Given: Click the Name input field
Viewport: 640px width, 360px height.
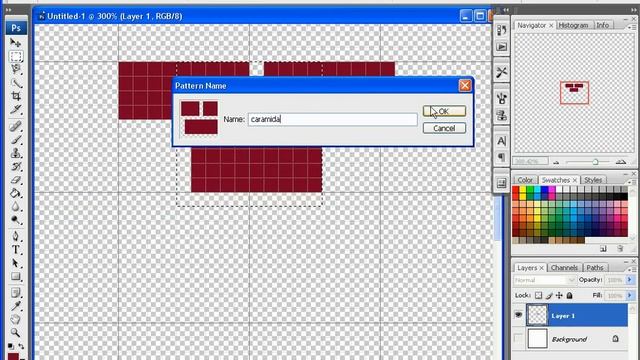Looking at the screenshot, I should (x=332, y=119).
